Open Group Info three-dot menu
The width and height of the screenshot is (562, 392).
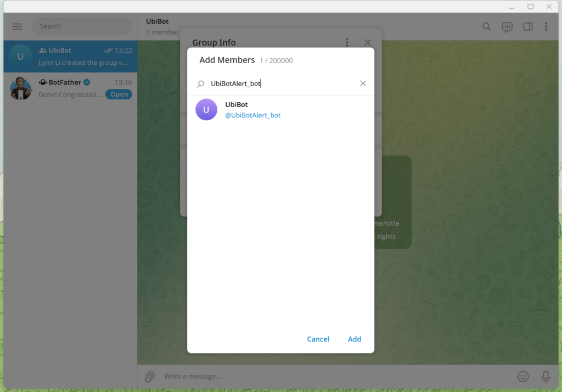(x=347, y=42)
